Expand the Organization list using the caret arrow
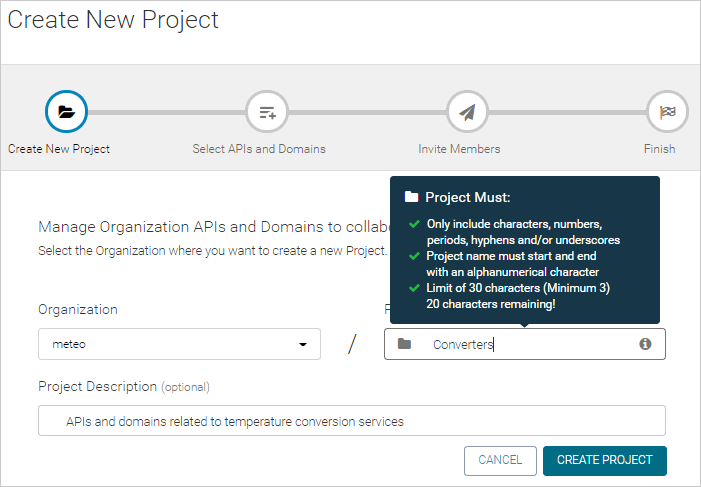This screenshot has height=487, width=701. coord(303,345)
